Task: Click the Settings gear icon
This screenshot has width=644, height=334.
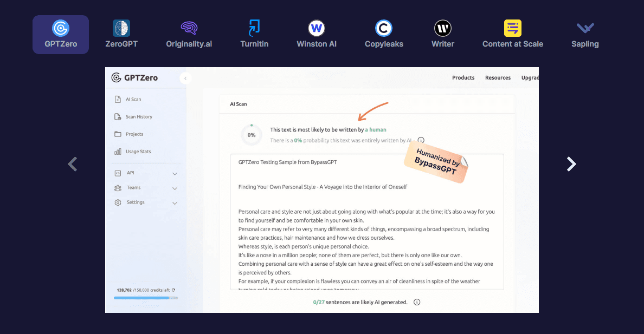Action: tap(118, 202)
